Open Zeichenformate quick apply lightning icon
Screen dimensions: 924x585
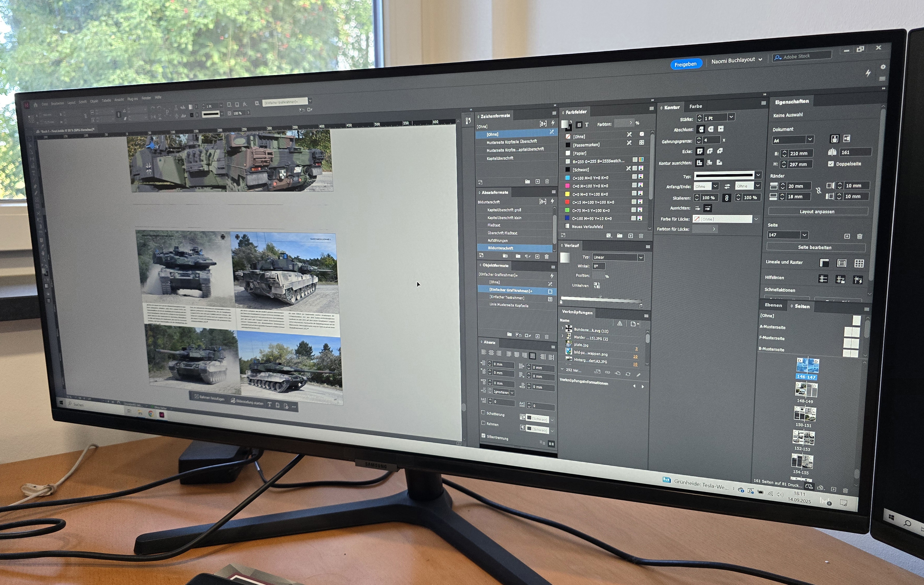coord(553,123)
